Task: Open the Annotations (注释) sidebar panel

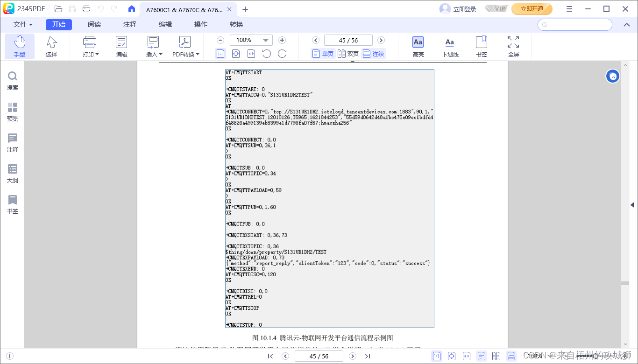Action: (13, 143)
